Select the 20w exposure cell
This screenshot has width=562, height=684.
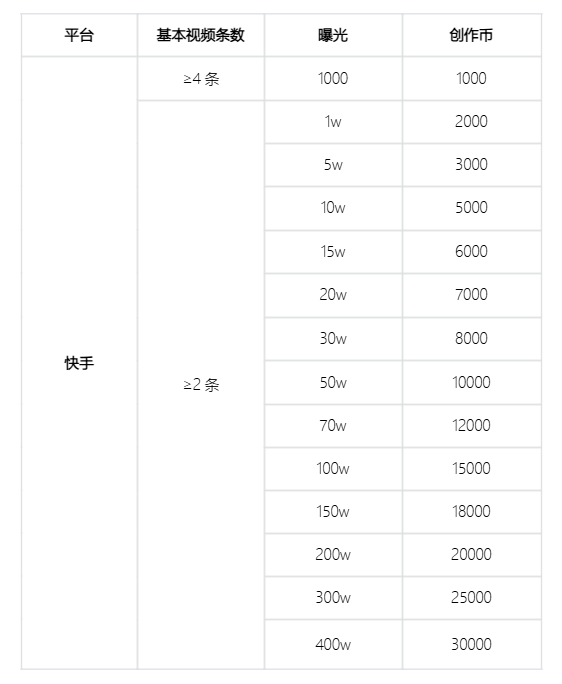[x=333, y=295]
